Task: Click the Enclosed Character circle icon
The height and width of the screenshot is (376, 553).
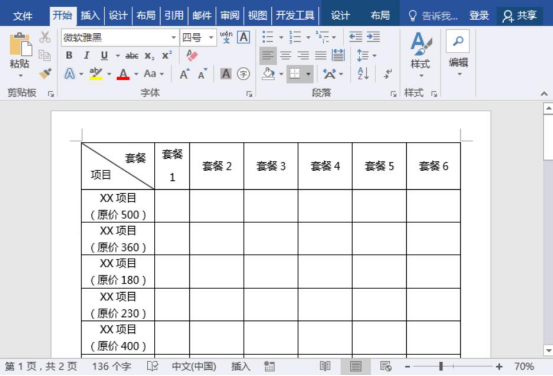Action: tap(243, 74)
